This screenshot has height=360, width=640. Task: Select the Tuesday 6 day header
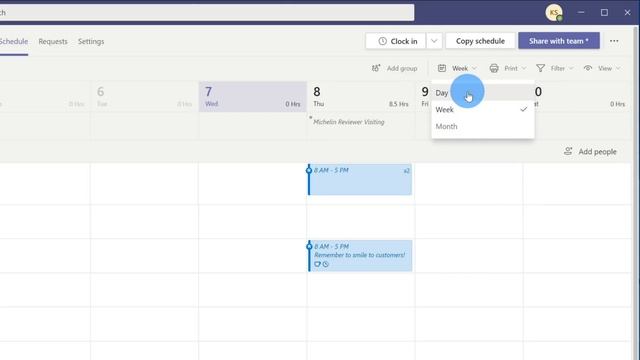point(144,97)
